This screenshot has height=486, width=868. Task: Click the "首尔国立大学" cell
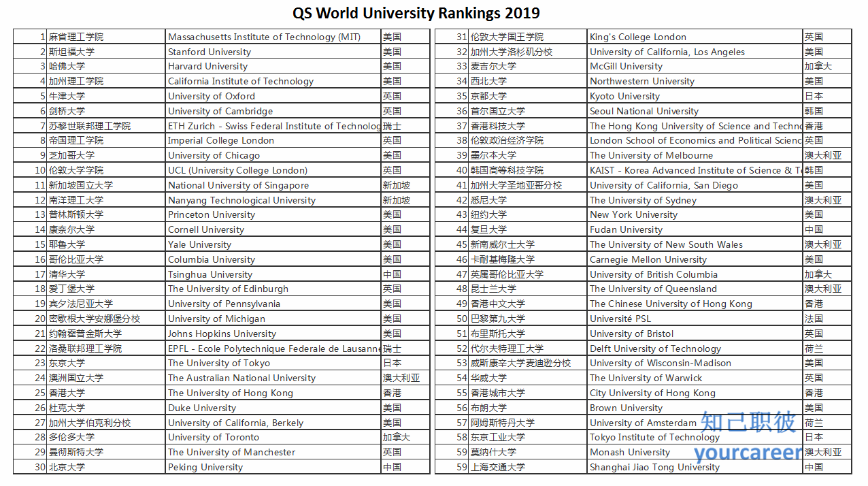[528, 111]
